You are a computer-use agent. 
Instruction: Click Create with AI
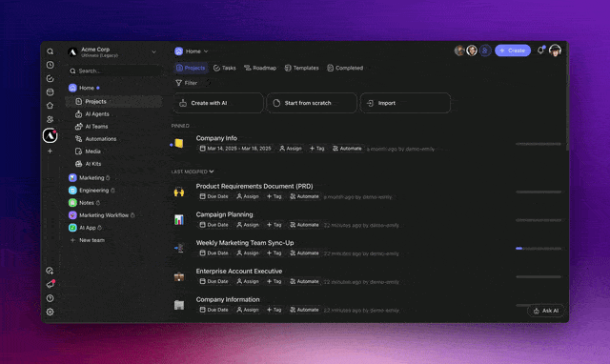pos(218,103)
